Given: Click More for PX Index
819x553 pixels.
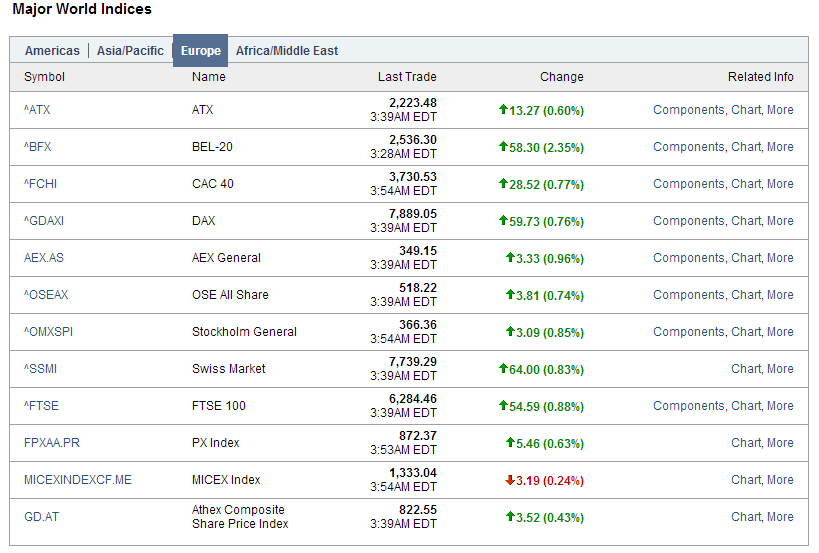Looking at the screenshot, I should point(780,443).
